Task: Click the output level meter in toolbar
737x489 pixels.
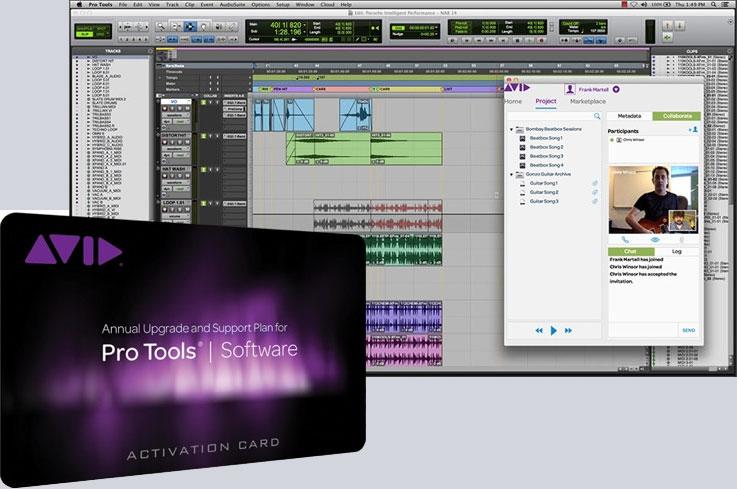Action: pos(651,32)
